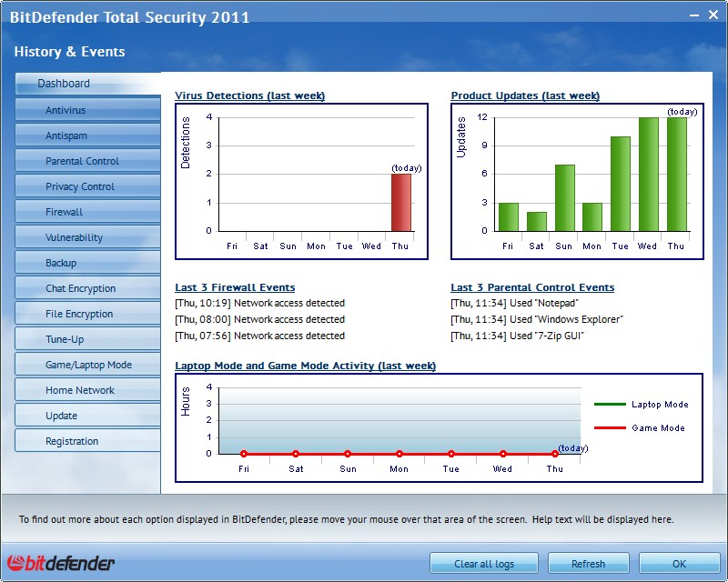Screen dimensions: 728x582
Task: Go to Privacy Control events
Action: coord(88,186)
